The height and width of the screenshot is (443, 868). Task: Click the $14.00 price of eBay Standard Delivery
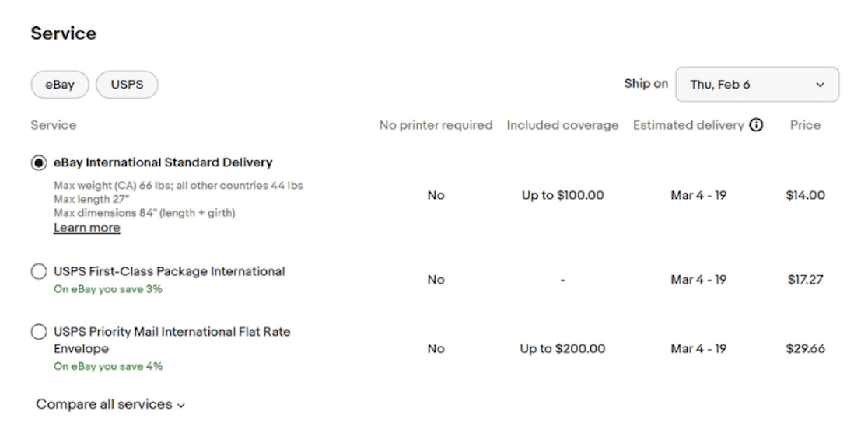click(x=805, y=195)
